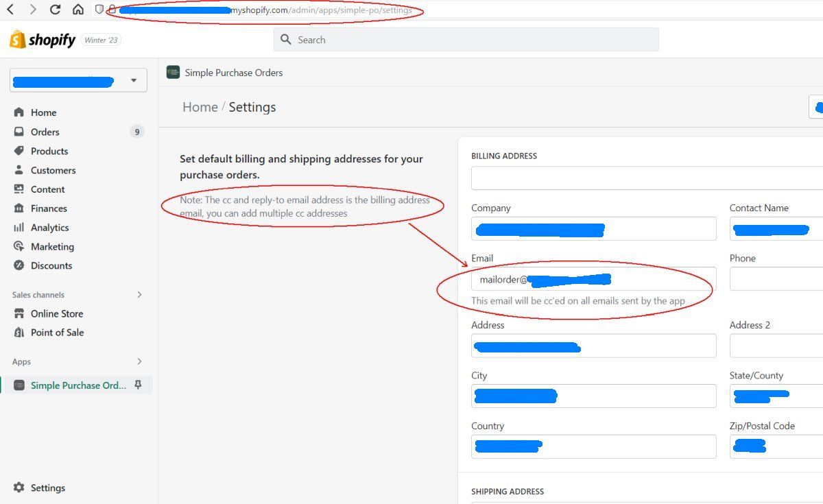Click the City input field
The image size is (823, 504).
point(594,396)
